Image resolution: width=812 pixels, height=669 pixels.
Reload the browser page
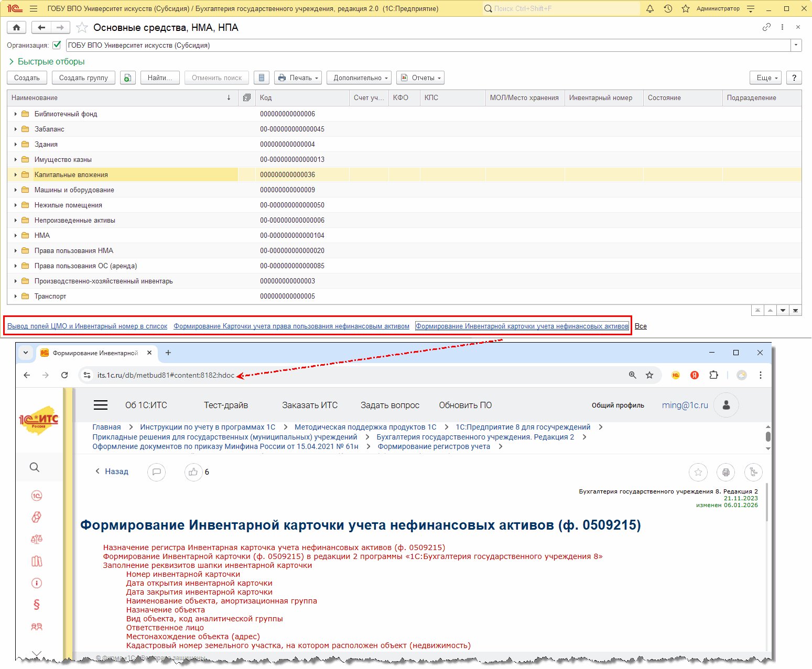pos(64,375)
